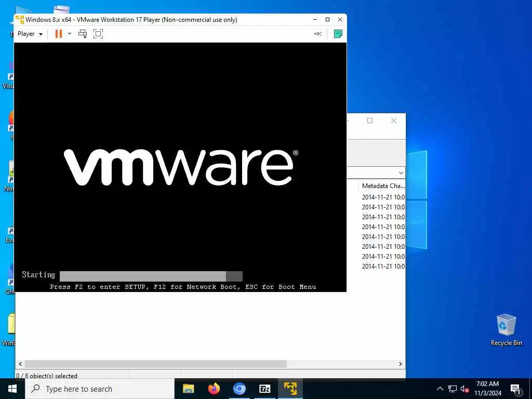Collapse the toolbar with double chevron icon

[317, 34]
